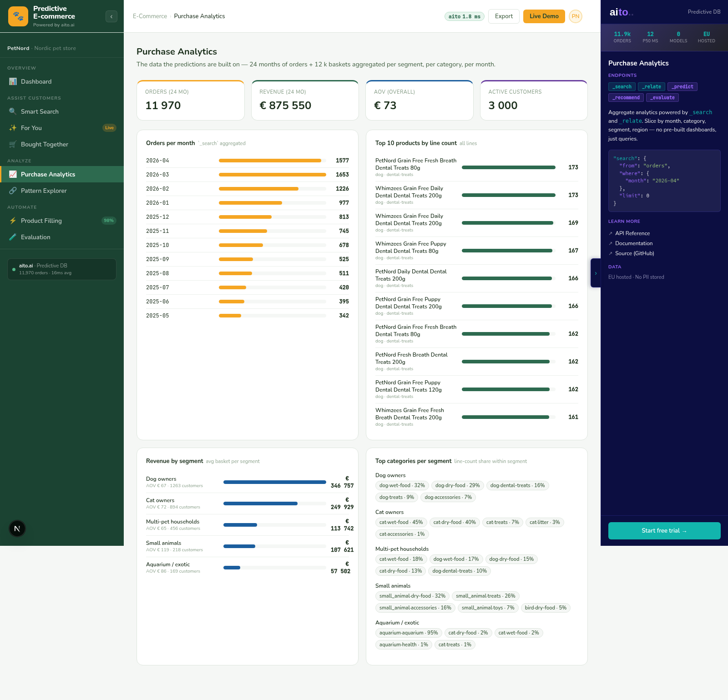728x700 pixels.
Task: Click the Evaluation test tube icon
Action: [x=13, y=237]
